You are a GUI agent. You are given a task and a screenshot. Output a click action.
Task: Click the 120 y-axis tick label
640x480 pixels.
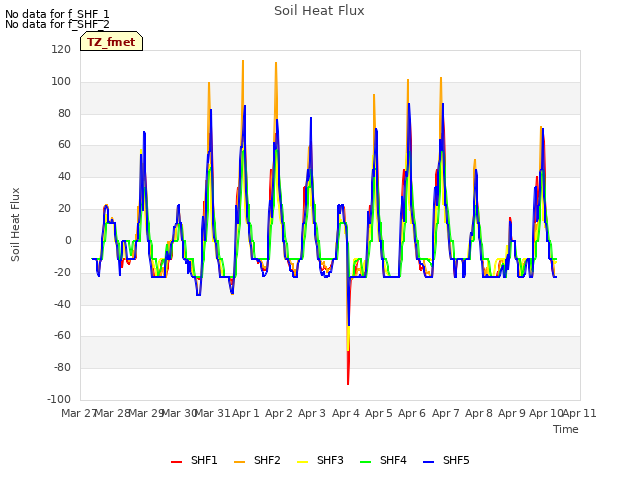coord(61,49)
